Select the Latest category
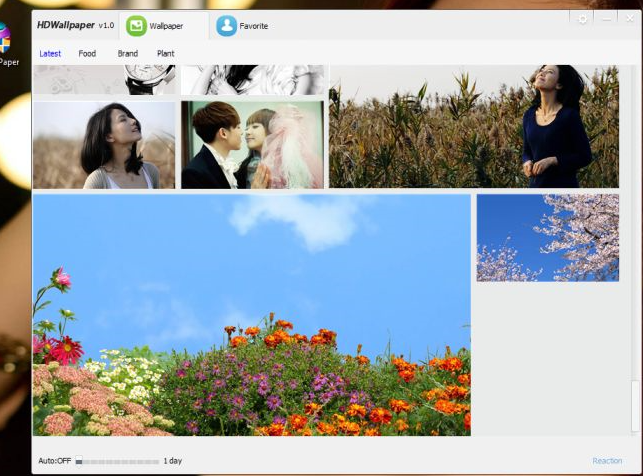The image size is (643, 476). point(50,54)
